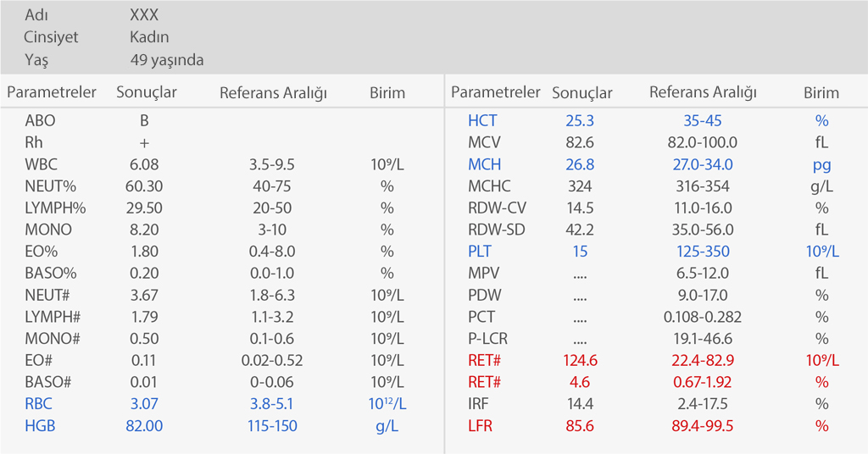Click the MCH unit pg
The width and height of the screenshot is (868, 454).
(821, 164)
